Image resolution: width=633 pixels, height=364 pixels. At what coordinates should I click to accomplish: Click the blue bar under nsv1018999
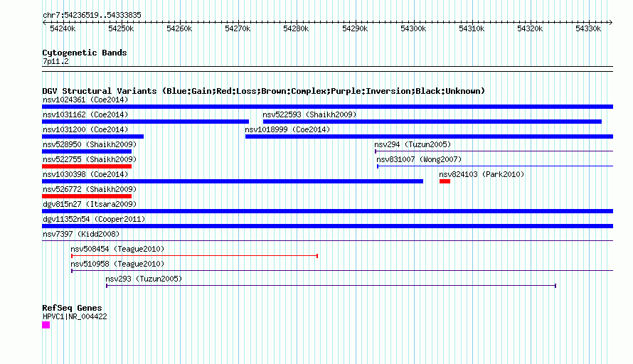point(429,136)
